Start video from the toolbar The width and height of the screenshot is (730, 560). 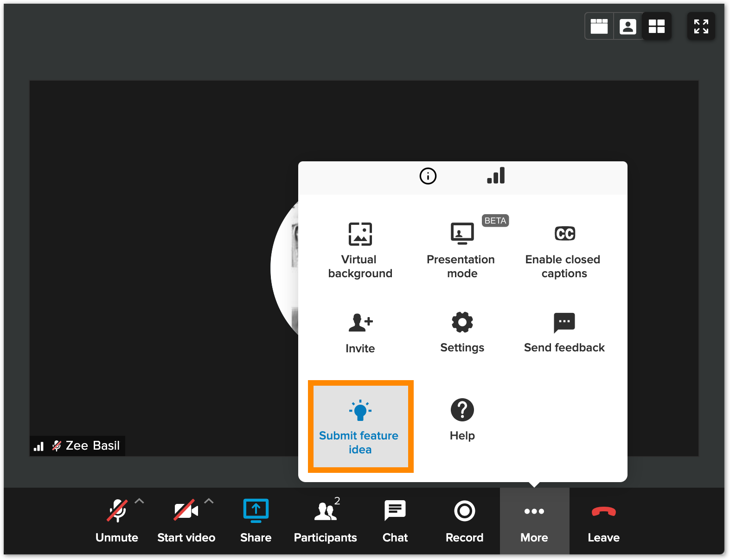186,521
